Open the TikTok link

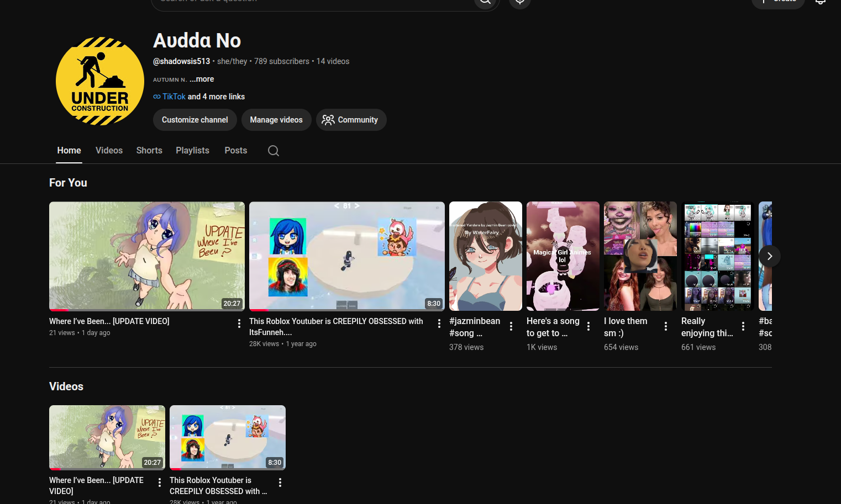coord(174,97)
